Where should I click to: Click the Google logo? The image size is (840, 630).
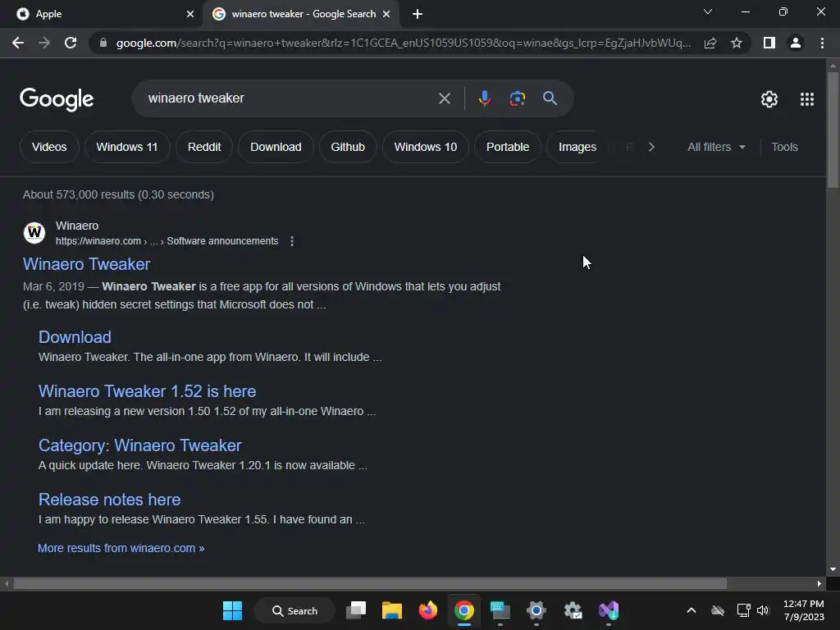click(x=57, y=99)
